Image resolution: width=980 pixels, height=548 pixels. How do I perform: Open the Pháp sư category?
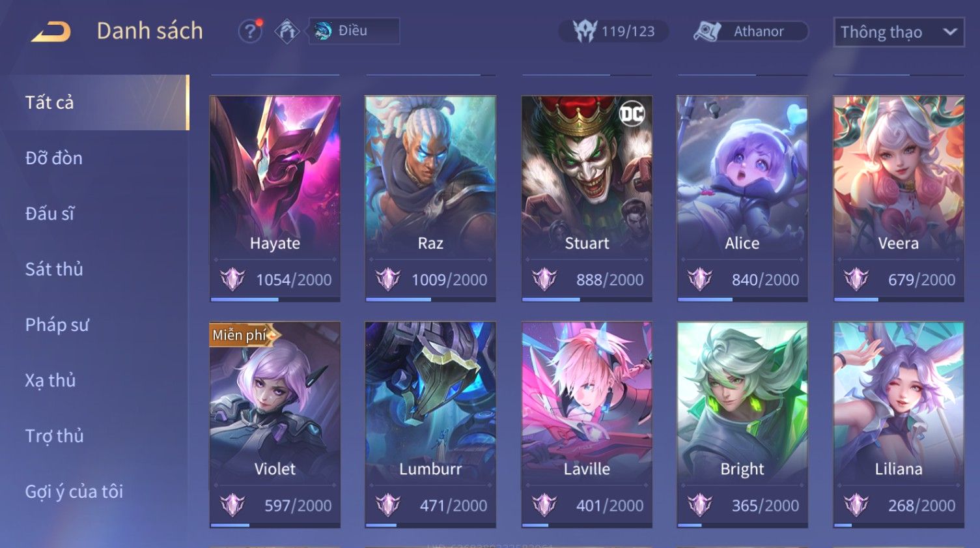(x=57, y=324)
